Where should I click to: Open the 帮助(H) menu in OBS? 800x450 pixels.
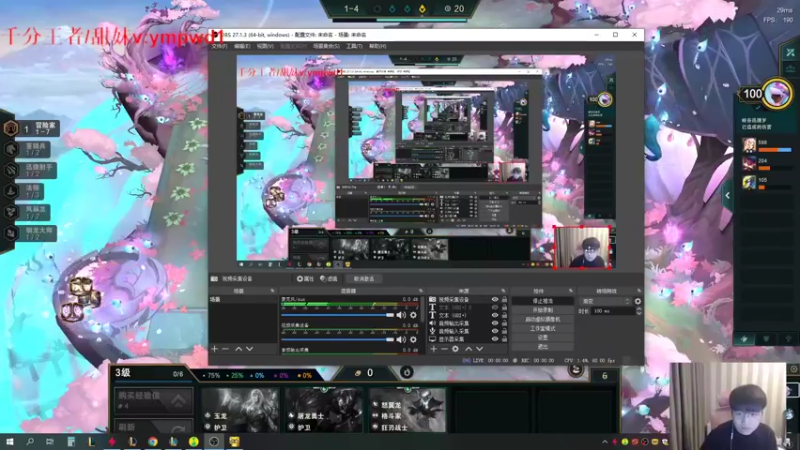377,46
